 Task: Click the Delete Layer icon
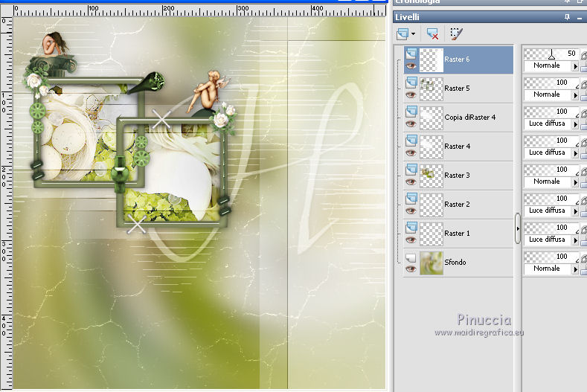click(432, 34)
